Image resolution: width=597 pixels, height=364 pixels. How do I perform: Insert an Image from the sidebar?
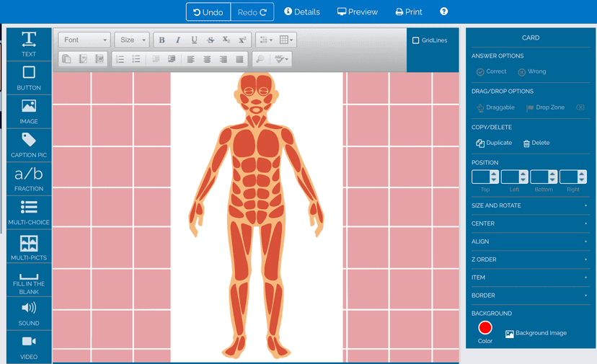(29, 112)
